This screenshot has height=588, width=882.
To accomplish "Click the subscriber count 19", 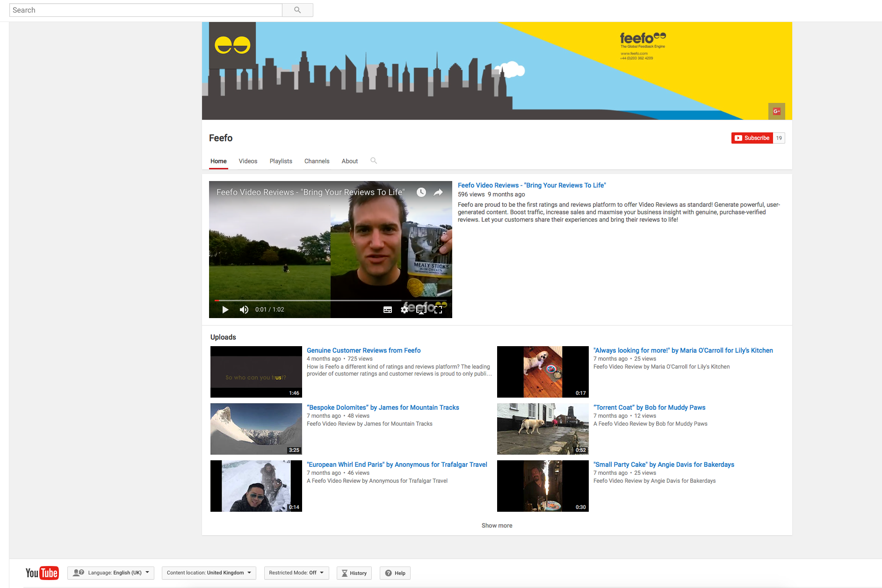I will [779, 138].
